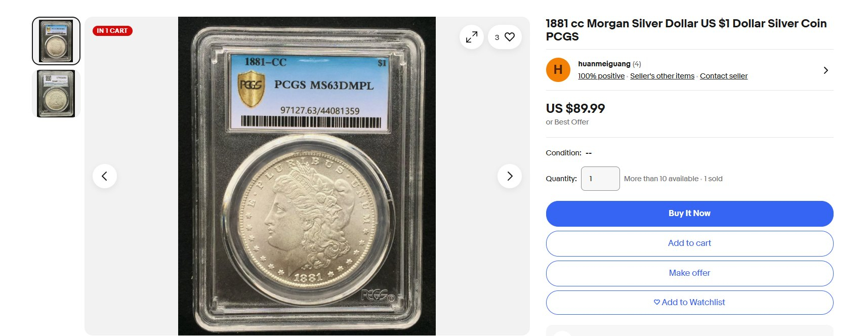Image resolution: width=868 pixels, height=336 pixels.
Task: Add item to Watchlist
Action: pyautogui.click(x=689, y=303)
